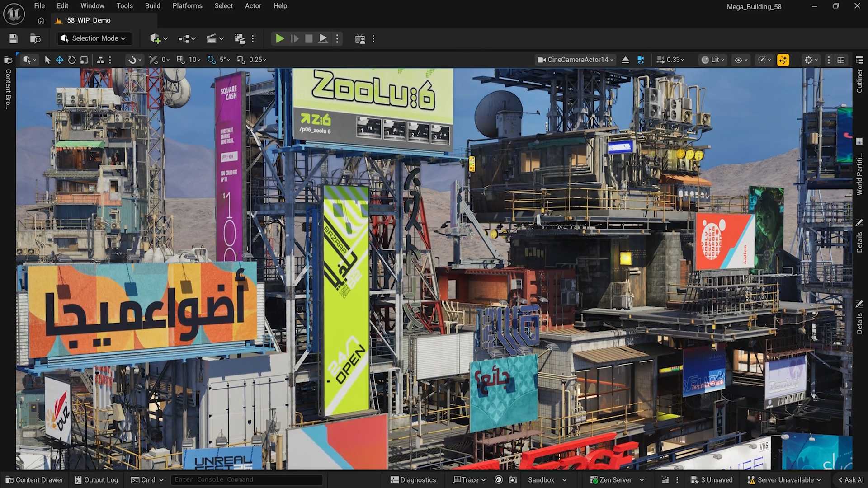Toggle the highlighted yellow realtime icon
868x488 pixels.
[x=783, y=60]
